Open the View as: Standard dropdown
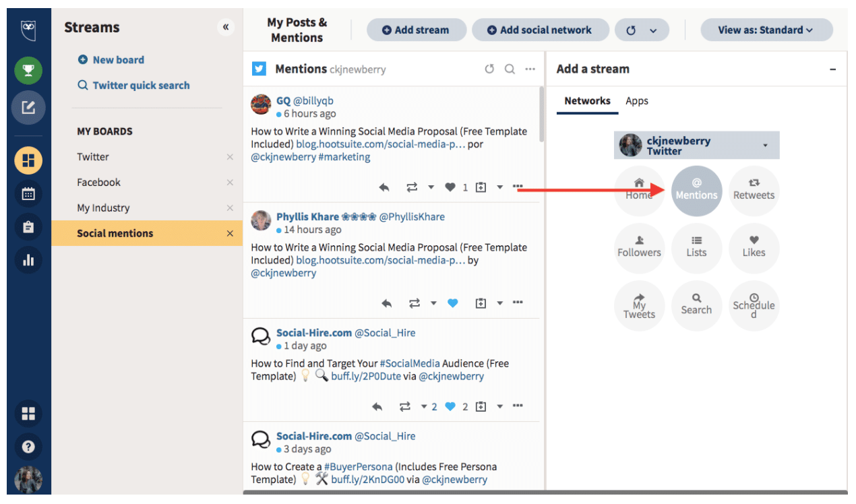Viewport: 856px width, 504px height. click(766, 30)
